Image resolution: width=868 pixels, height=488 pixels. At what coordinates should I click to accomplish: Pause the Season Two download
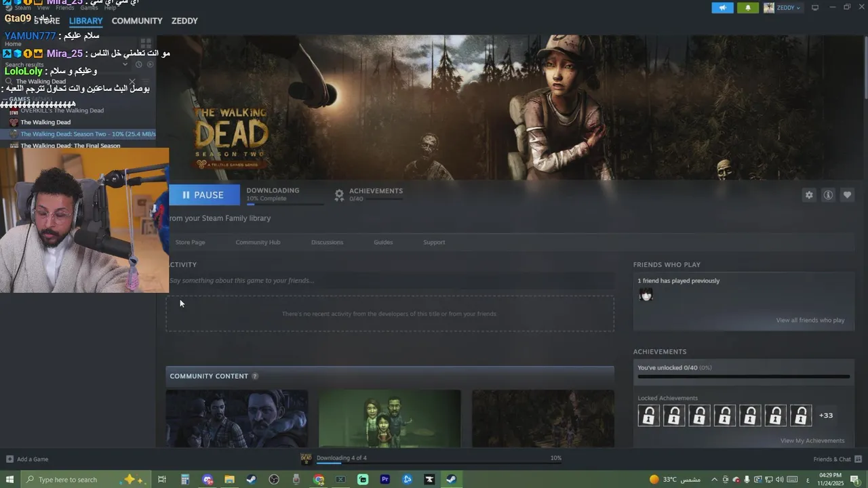(x=203, y=195)
